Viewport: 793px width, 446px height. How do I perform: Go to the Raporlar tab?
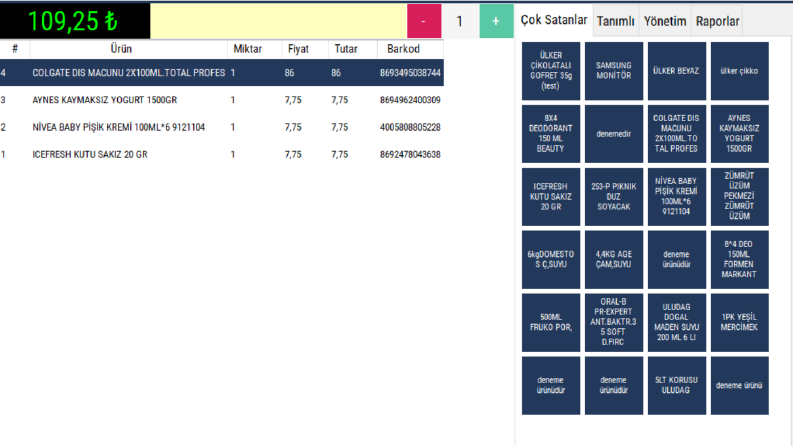tap(717, 21)
